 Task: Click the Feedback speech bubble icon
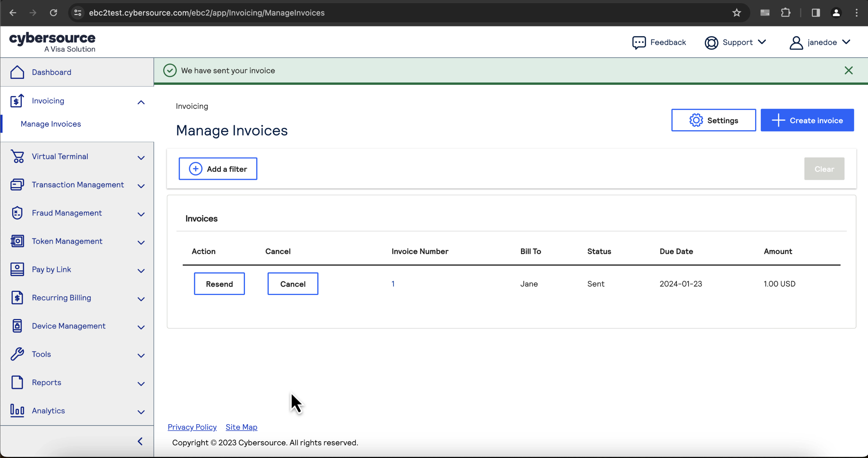click(639, 43)
